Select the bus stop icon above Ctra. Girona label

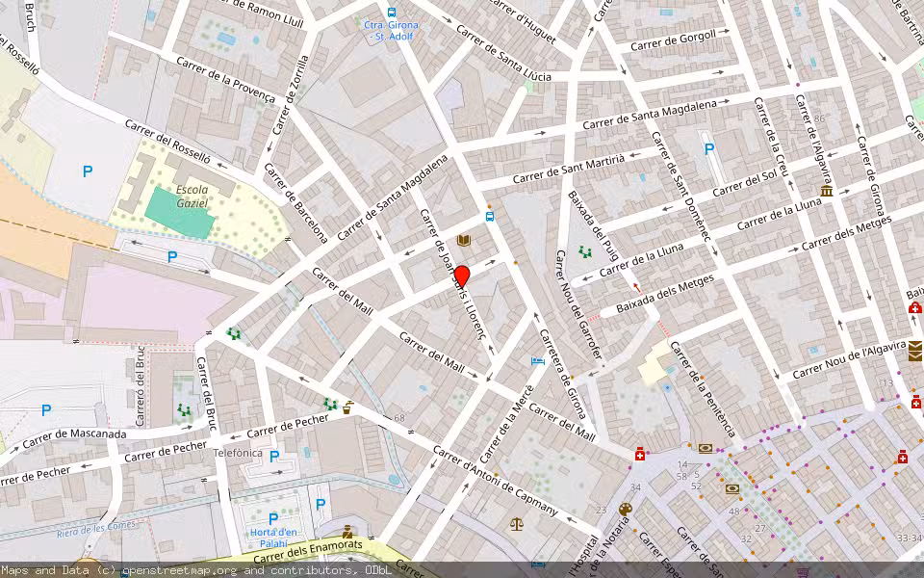point(392,12)
